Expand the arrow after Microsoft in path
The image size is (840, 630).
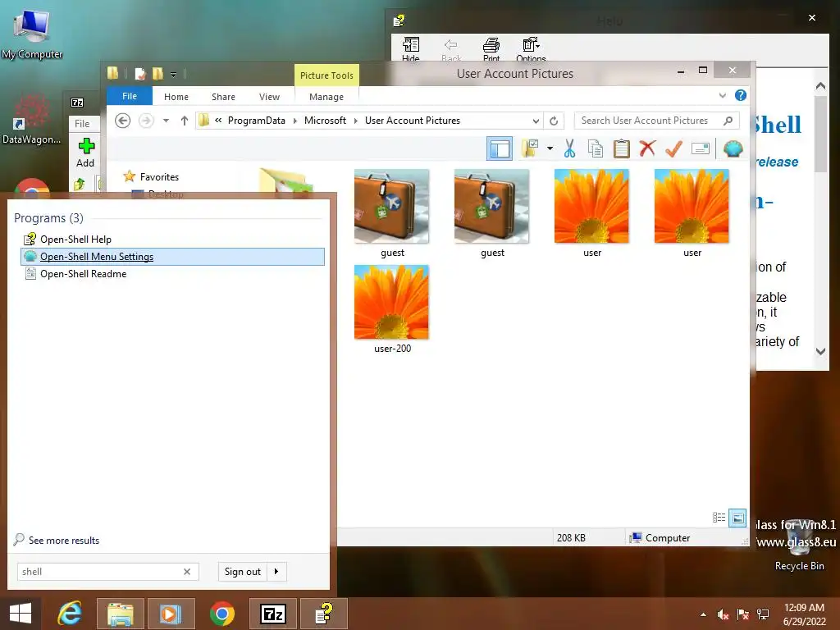[x=355, y=121]
